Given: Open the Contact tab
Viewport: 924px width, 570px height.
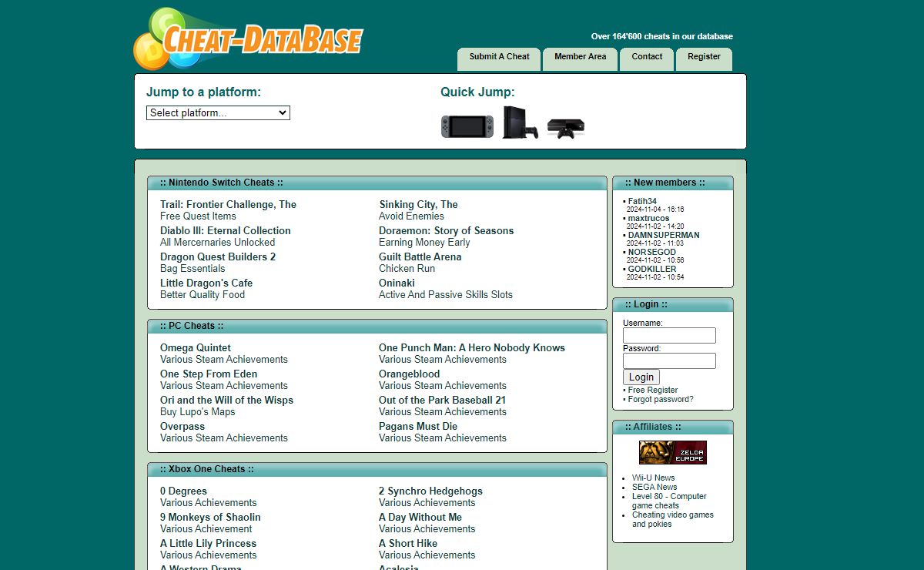Looking at the screenshot, I should [x=647, y=59].
